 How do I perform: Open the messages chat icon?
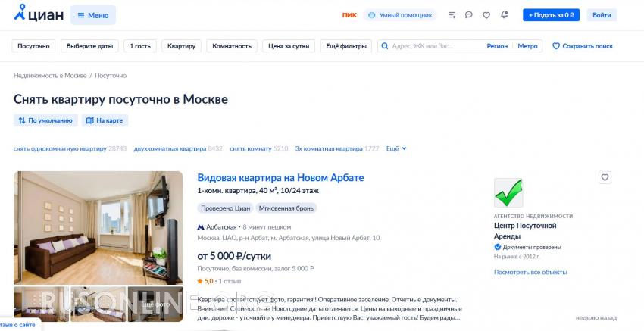(x=469, y=15)
